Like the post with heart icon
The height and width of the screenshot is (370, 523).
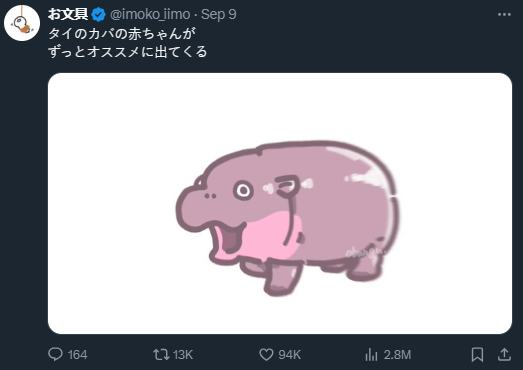click(x=266, y=354)
